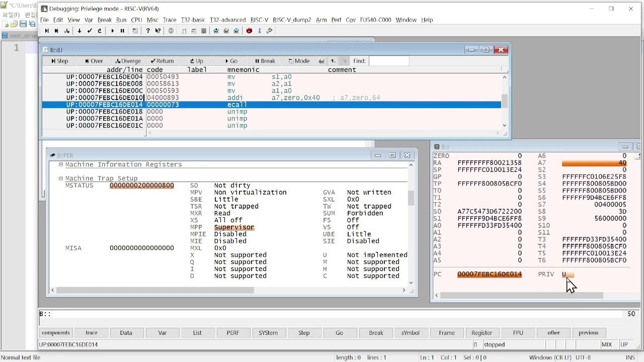Click the down-arrow next-line icon in main toolbar

[79, 31]
